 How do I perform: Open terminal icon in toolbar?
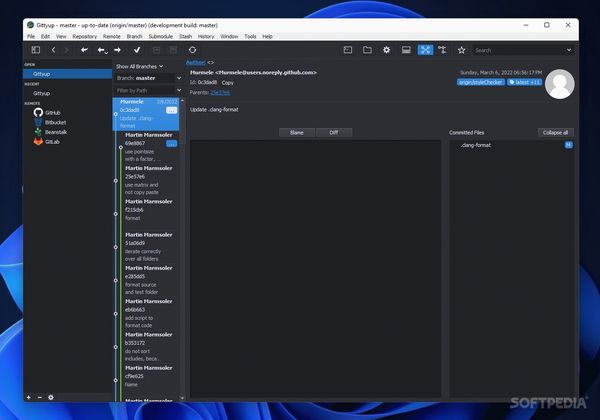click(x=348, y=49)
